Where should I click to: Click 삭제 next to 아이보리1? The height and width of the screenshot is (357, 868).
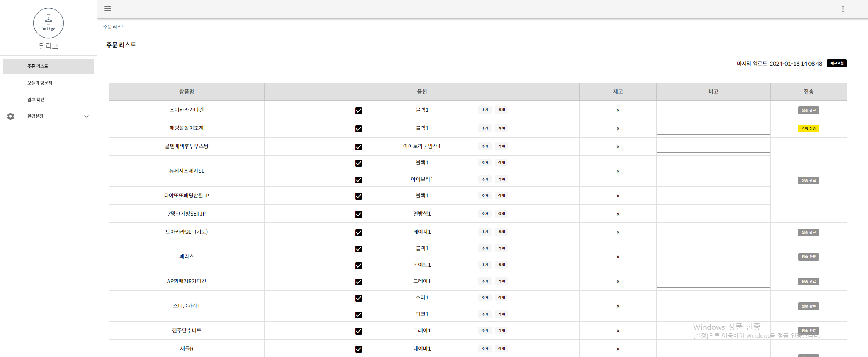501,179
